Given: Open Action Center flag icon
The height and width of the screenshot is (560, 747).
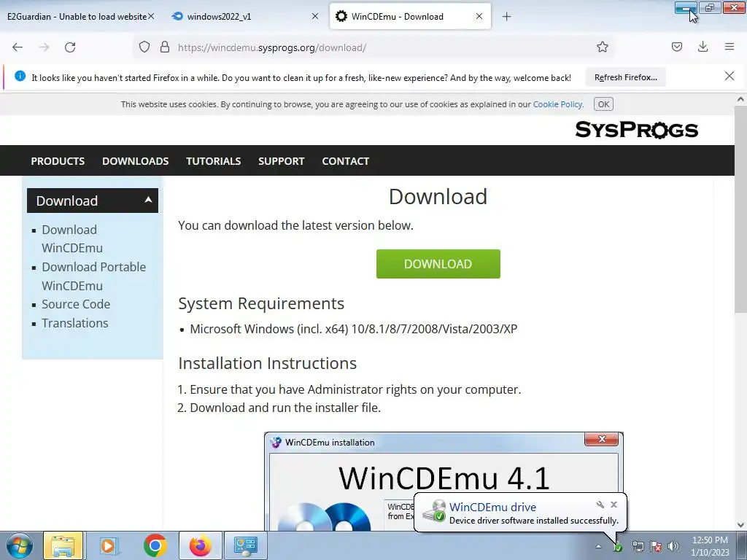Looking at the screenshot, I should [656, 546].
